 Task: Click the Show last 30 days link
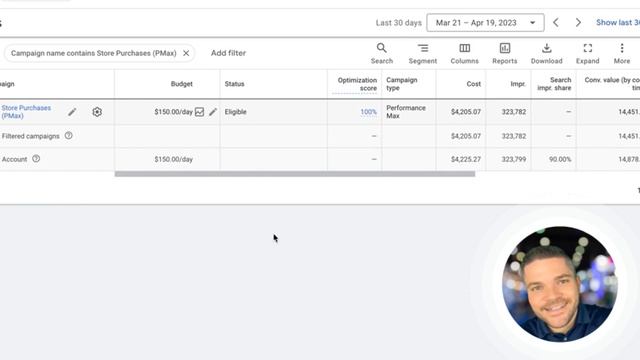[x=618, y=22]
